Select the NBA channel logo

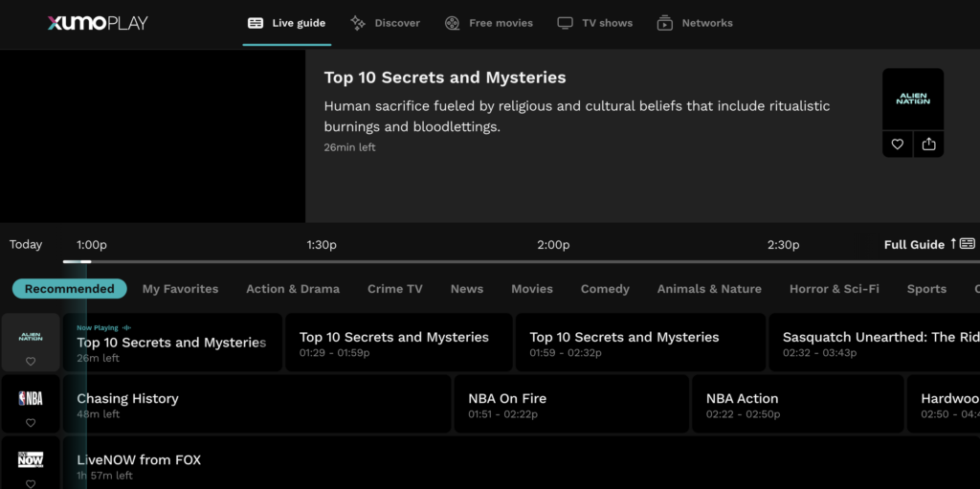[31, 398]
